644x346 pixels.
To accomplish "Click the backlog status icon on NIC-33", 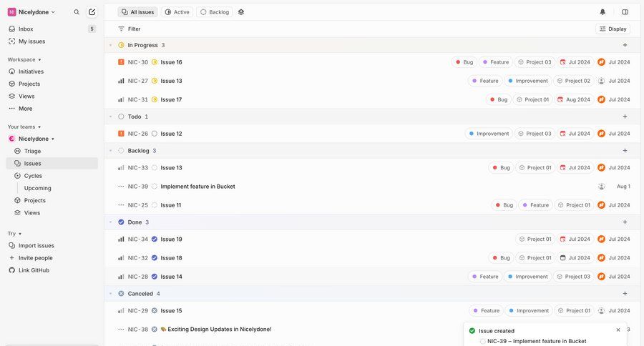I will click(x=155, y=168).
